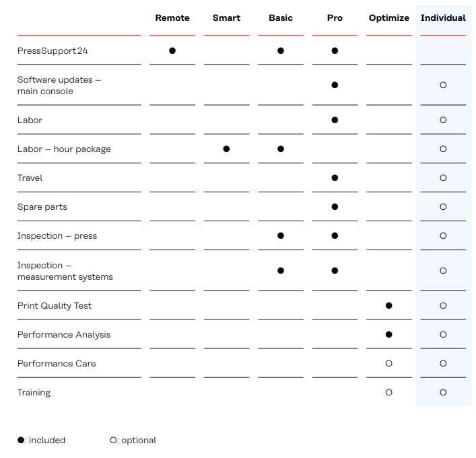Click the Travel dot in the Pro column
This screenshot has height=458, width=476.
point(335,178)
